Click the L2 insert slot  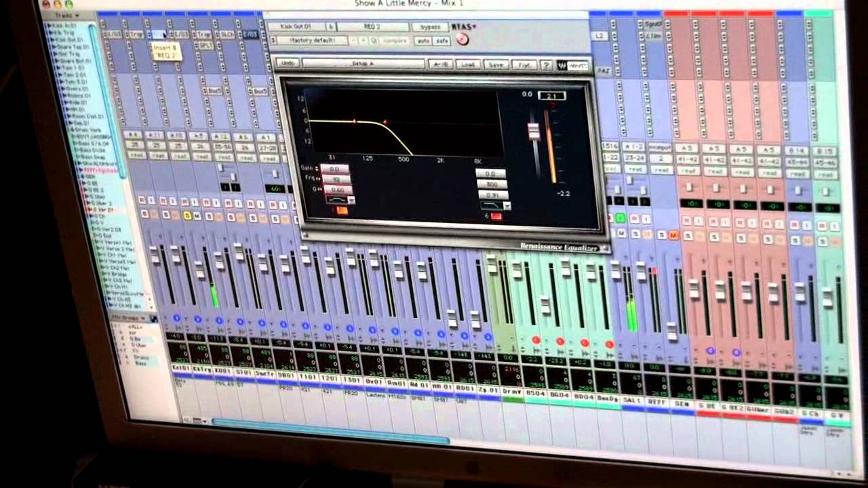tap(598, 35)
